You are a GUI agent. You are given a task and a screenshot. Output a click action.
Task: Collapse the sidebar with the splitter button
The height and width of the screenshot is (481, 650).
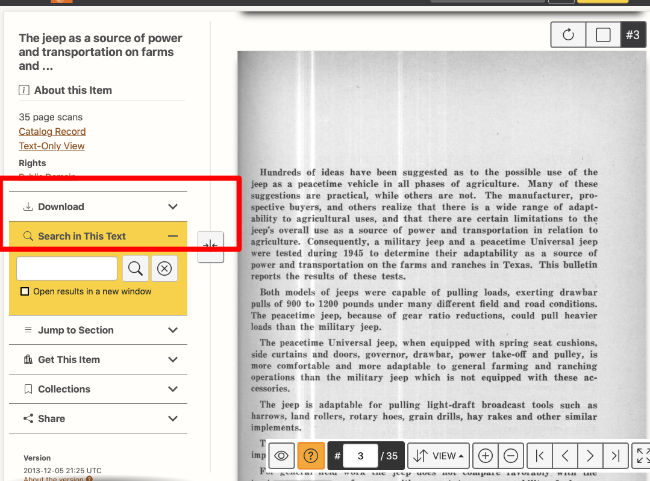point(210,246)
